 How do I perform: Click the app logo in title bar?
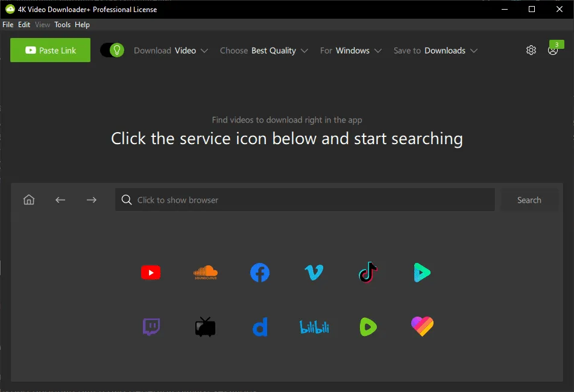10,9
